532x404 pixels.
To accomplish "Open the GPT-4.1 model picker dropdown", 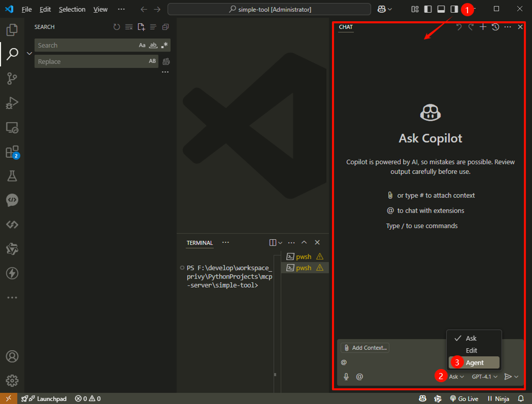I will coord(485,376).
